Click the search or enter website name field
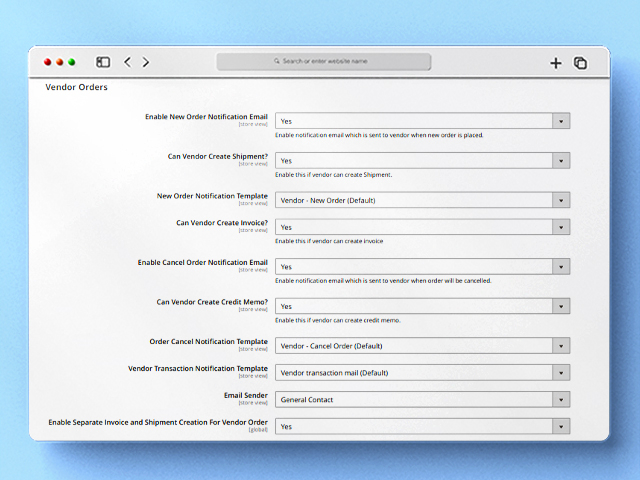640x480 pixels. (324, 61)
